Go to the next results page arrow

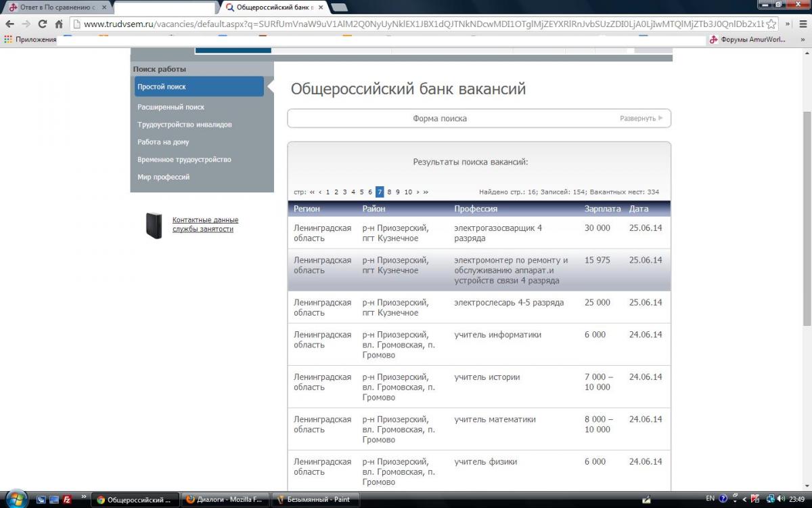pos(418,192)
